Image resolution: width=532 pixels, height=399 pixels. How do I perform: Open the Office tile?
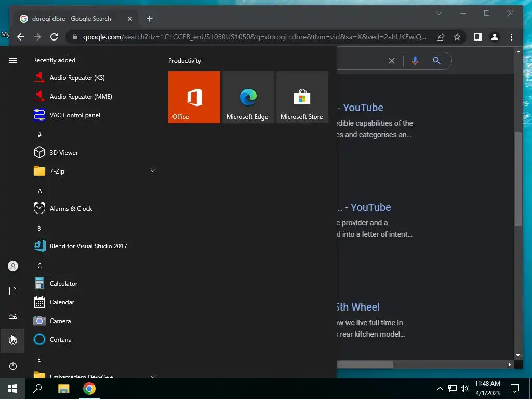(194, 97)
